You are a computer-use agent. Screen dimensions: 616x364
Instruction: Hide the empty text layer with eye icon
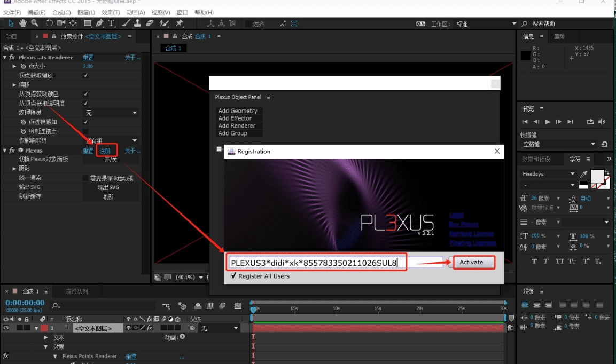(x=6, y=328)
